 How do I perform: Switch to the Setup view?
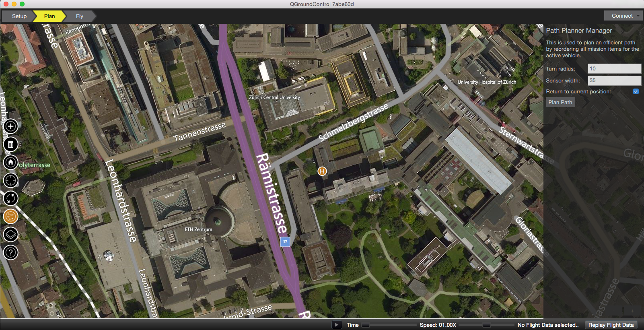click(19, 16)
